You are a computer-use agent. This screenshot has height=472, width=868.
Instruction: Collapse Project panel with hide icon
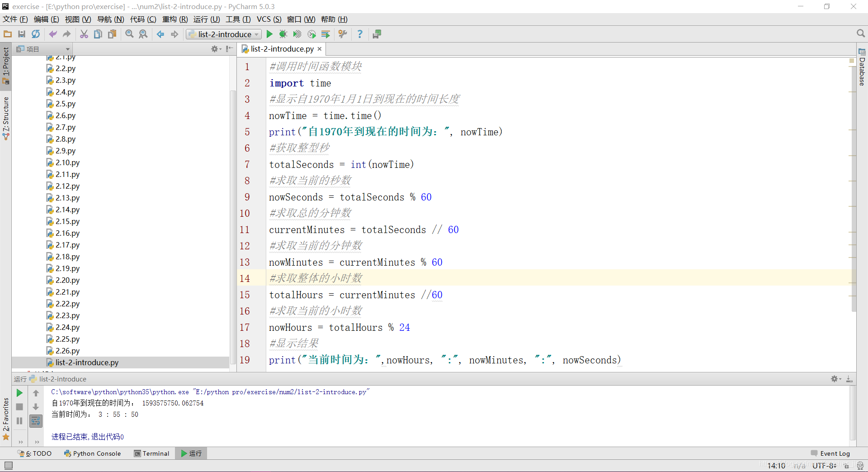[229, 49]
